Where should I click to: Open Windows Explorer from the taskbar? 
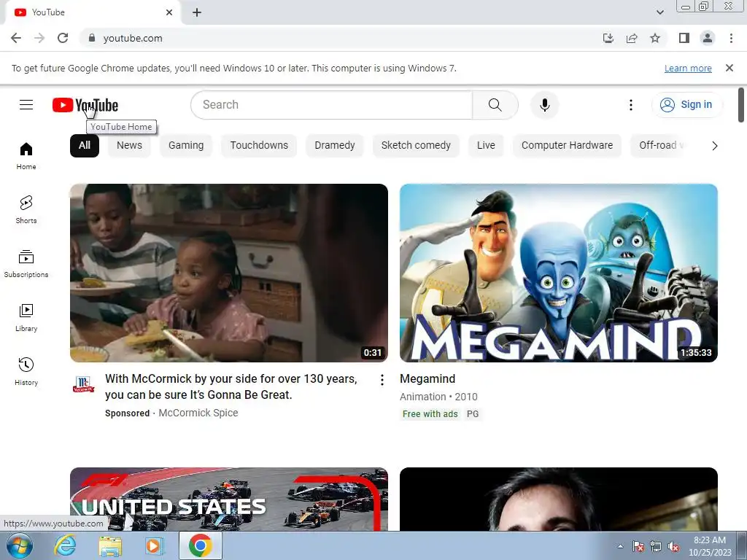110,545
